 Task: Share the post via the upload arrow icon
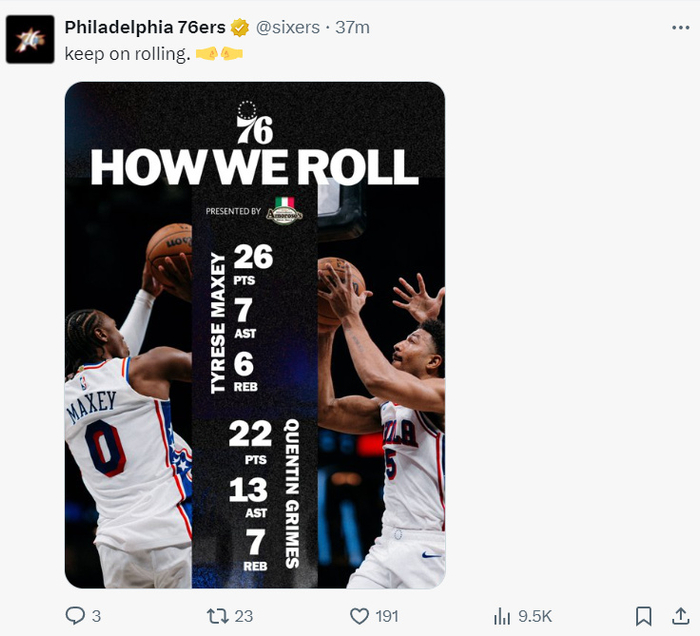[x=680, y=616]
